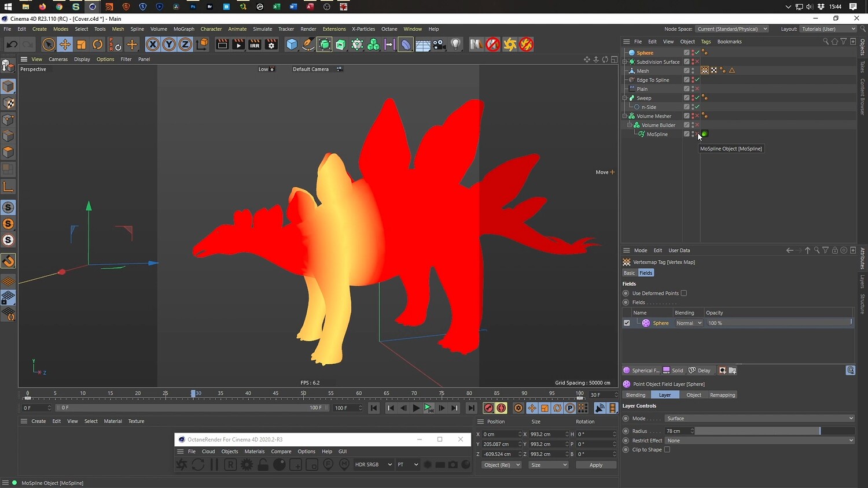Toggle the Plain effector's enable mark
Viewport: 868px width, 488px height.
[697, 89]
